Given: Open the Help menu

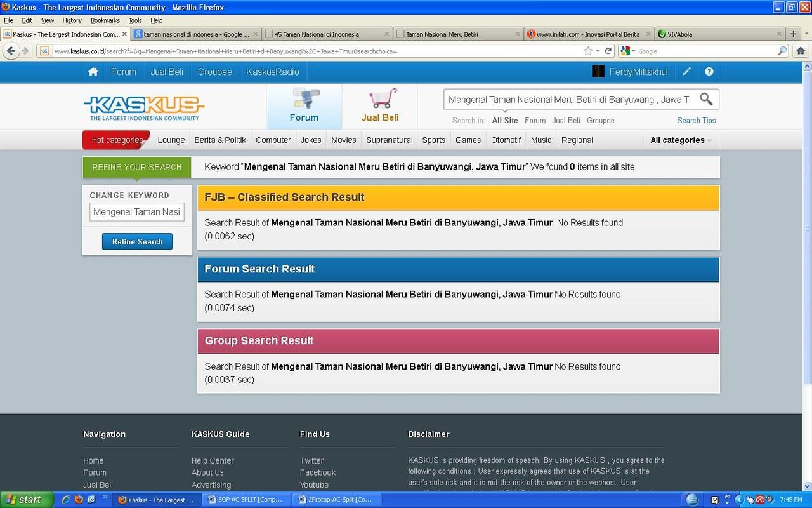Looking at the screenshot, I should 156,20.
